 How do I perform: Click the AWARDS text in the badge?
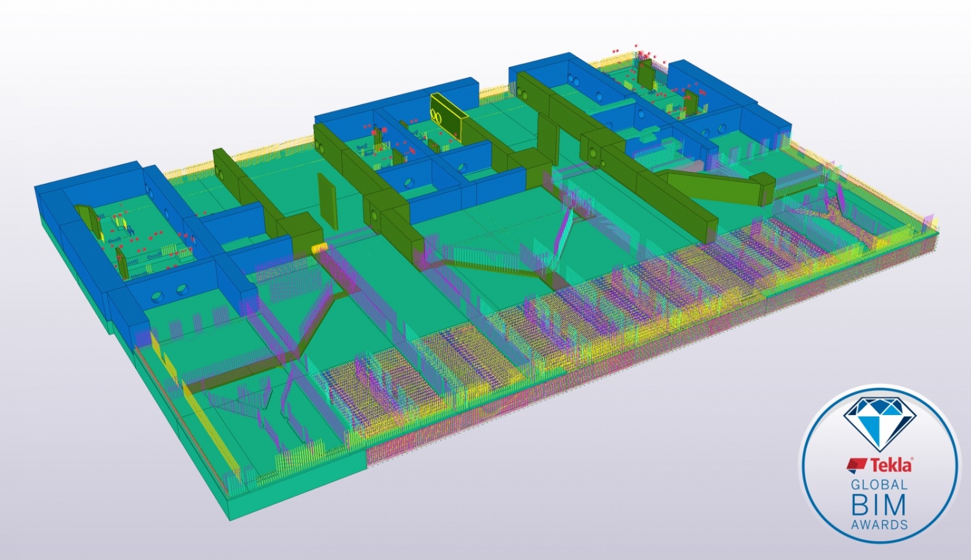pyautogui.click(x=879, y=524)
